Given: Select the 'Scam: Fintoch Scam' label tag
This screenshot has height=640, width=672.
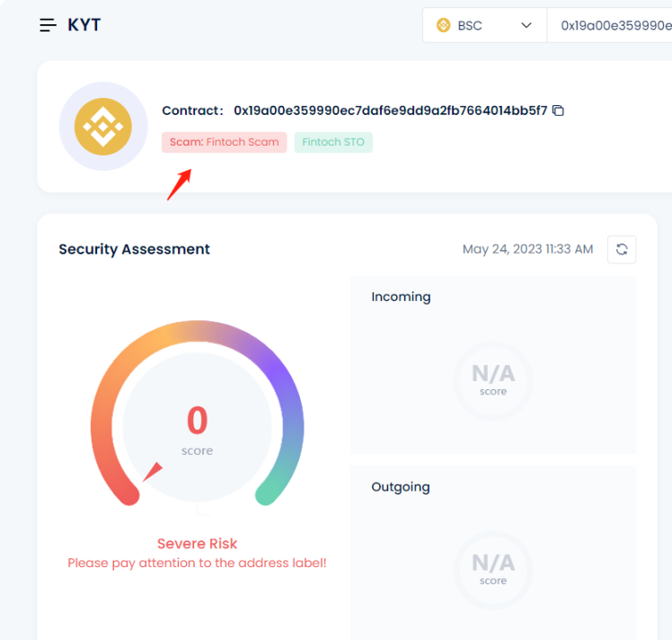Looking at the screenshot, I should tap(225, 142).
